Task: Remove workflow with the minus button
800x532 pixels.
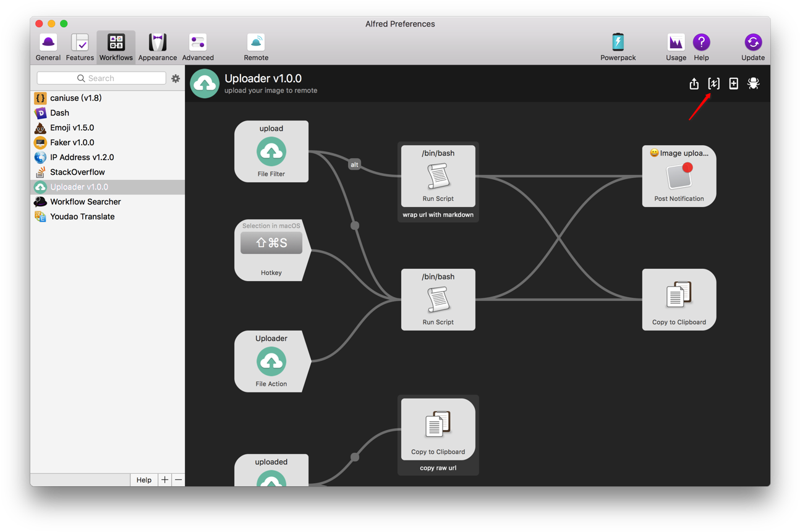Action: click(x=178, y=479)
